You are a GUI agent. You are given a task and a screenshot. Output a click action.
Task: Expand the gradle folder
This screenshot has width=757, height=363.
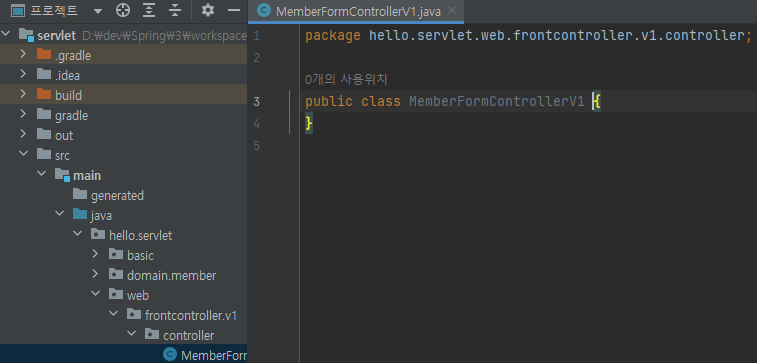[x=23, y=114]
